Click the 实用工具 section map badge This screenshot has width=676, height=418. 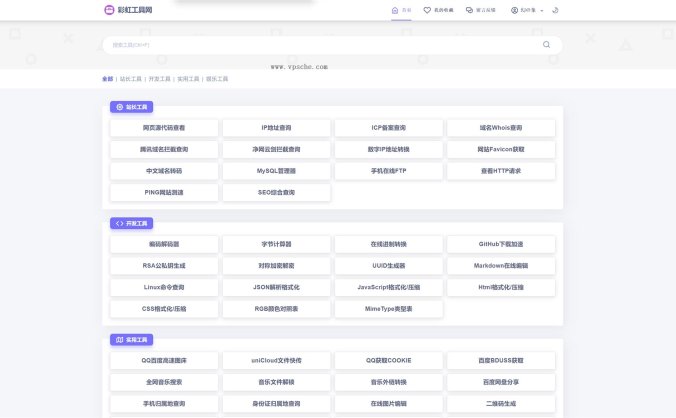coord(131,340)
